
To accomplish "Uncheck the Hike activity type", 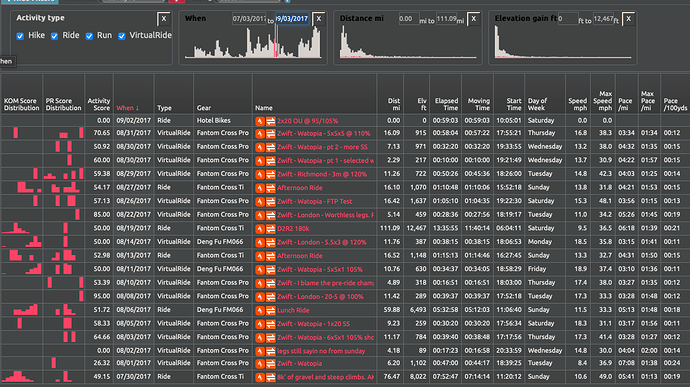I will [20, 36].
